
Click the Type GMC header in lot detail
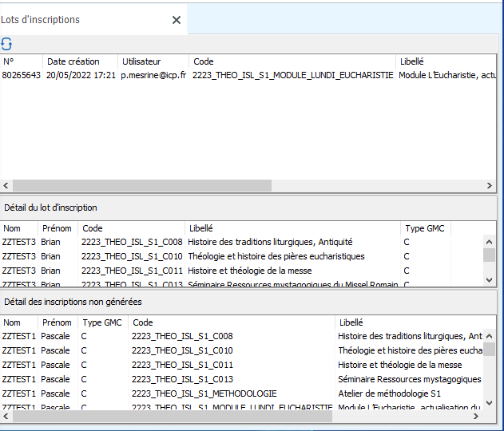423,228
